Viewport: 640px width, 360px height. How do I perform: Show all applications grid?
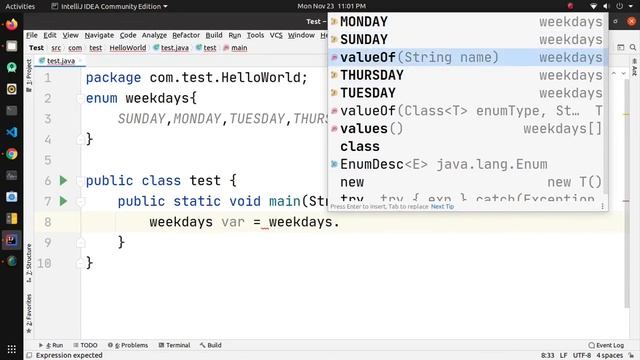click(x=11, y=349)
